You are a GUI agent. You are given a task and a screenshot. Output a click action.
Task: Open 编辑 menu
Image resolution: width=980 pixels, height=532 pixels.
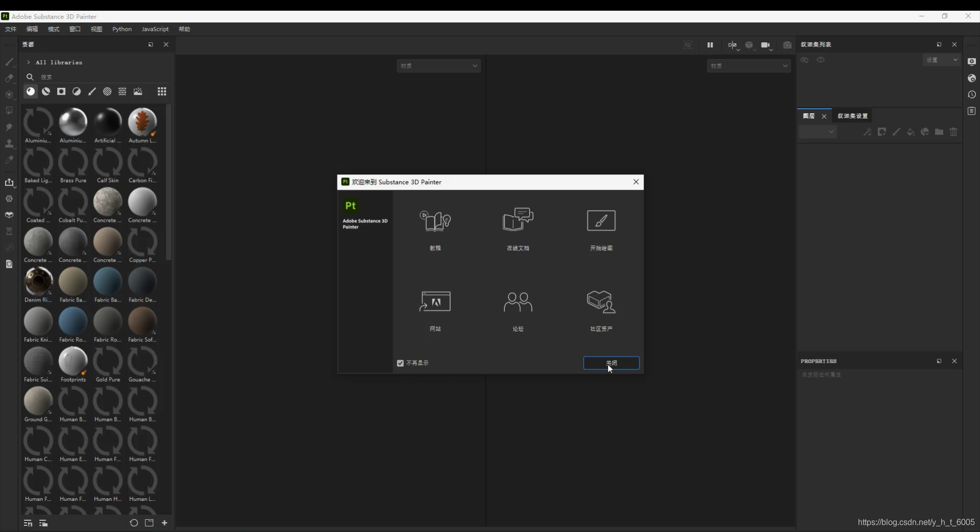pyautogui.click(x=32, y=29)
